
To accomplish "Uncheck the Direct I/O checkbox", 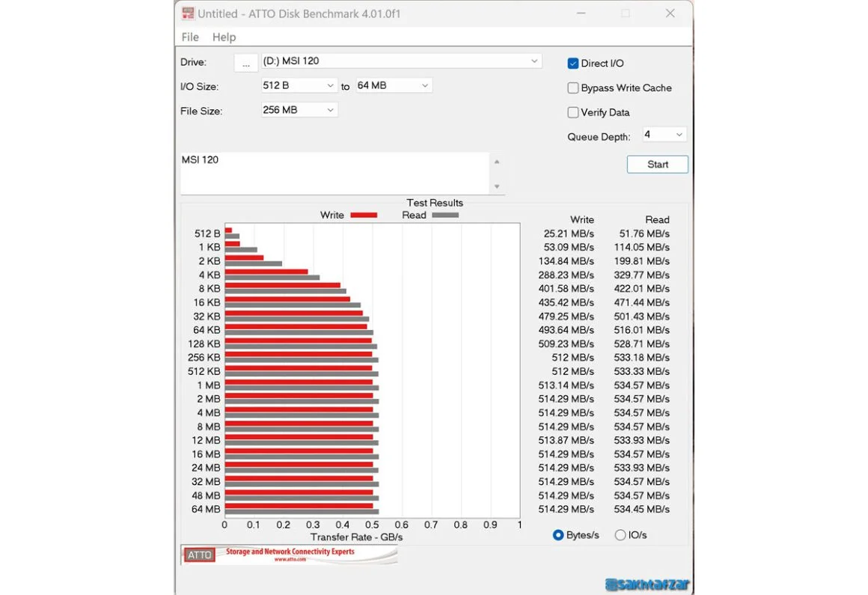I will point(573,64).
